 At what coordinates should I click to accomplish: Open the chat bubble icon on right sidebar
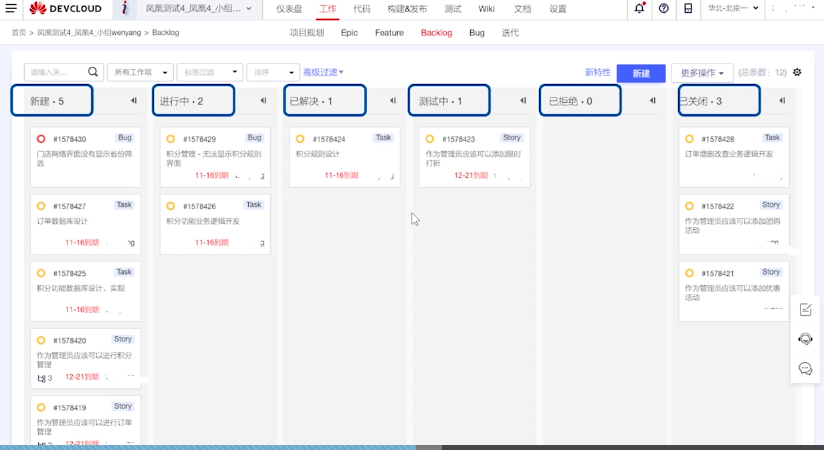806,369
